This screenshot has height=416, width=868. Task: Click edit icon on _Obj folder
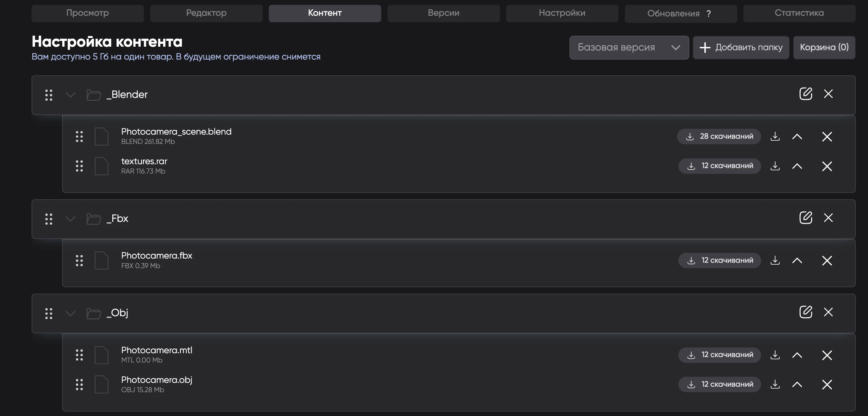pyautogui.click(x=805, y=312)
